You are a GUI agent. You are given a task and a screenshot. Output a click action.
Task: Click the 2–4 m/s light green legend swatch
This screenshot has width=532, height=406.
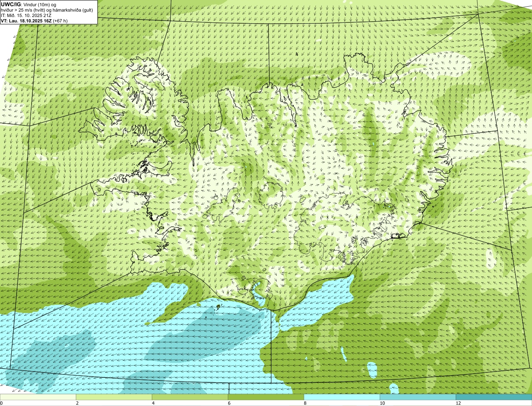114,397
